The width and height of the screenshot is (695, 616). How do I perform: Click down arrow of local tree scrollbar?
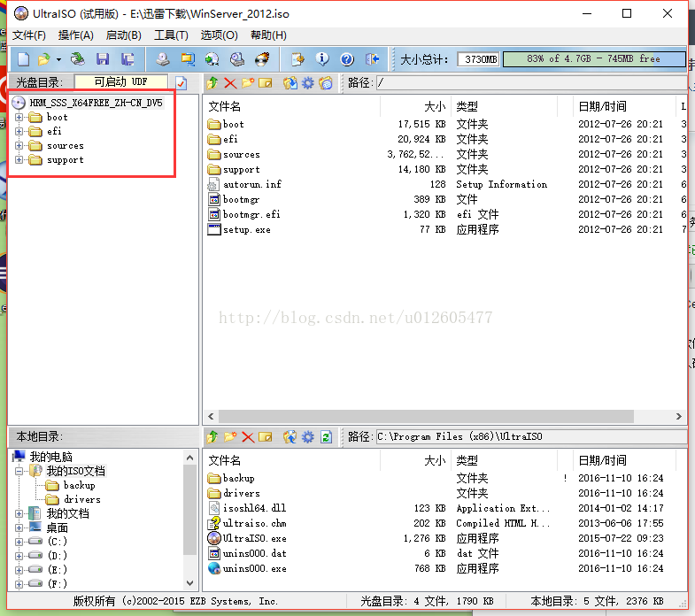(x=190, y=582)
